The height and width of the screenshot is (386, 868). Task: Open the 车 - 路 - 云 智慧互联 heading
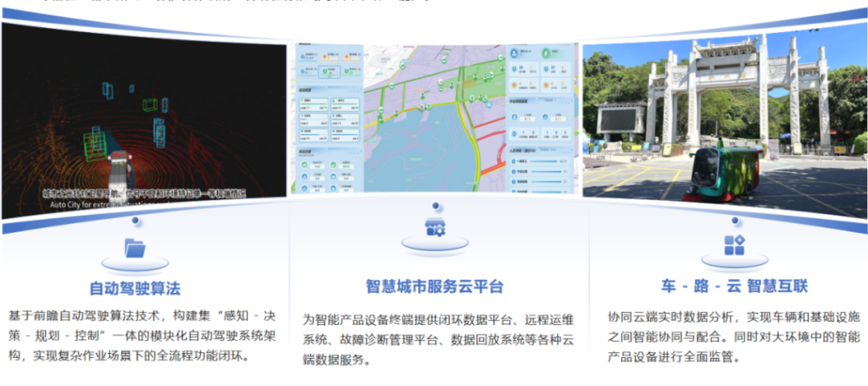733,286
